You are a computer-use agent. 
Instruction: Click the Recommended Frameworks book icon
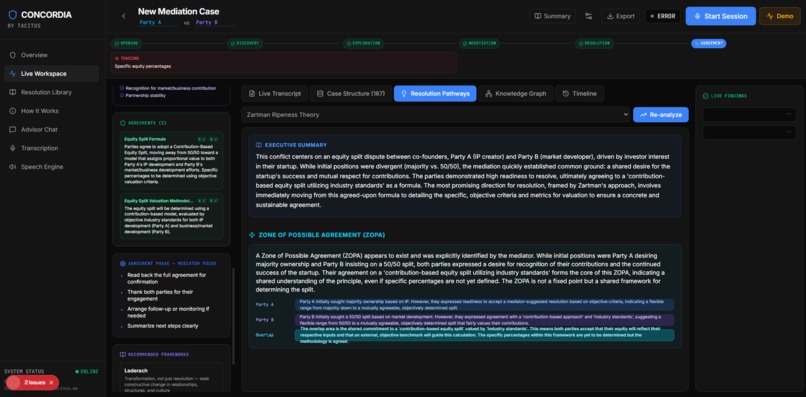122,354
